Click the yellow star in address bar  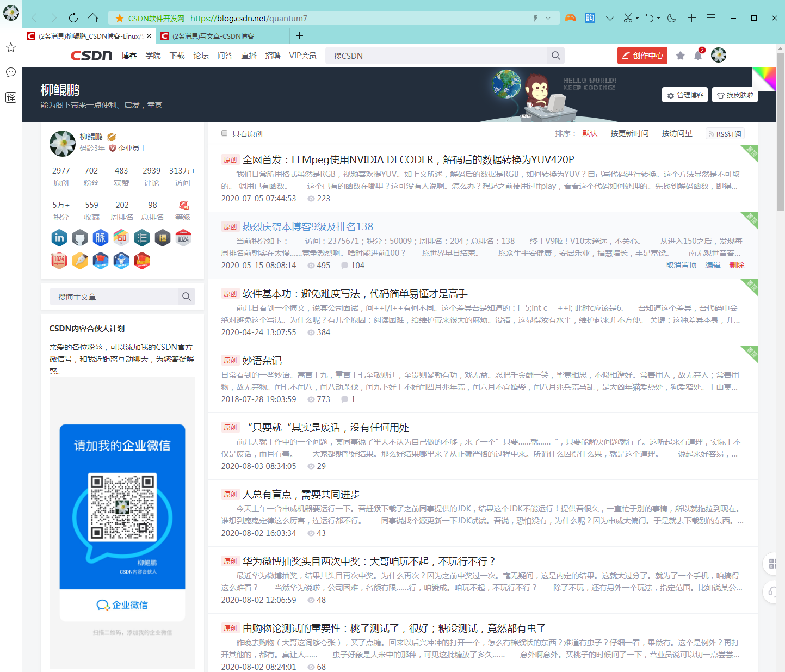(120, 19)
